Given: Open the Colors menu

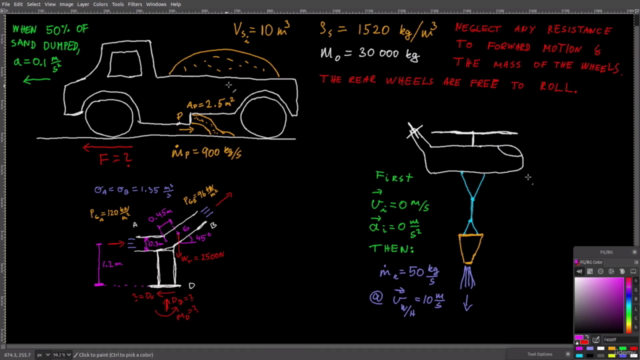Looking at the screenshot, I should point(100,4).
